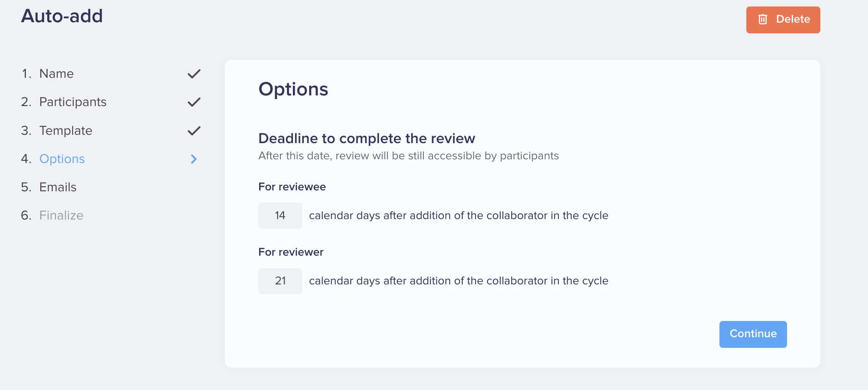The image size is (868, 390).
Task: Click the checkmark icon next to Participants
Action: 194,102
